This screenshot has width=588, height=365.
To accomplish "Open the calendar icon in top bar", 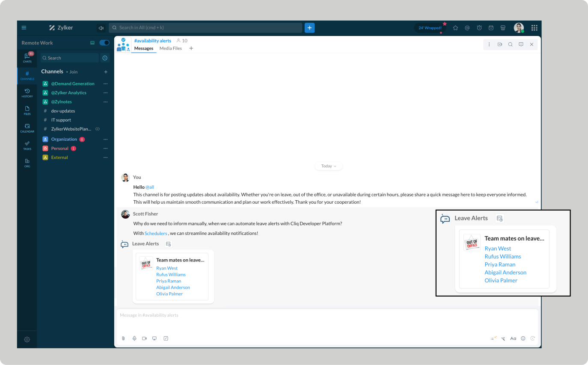I will click(x=491, y=28).
